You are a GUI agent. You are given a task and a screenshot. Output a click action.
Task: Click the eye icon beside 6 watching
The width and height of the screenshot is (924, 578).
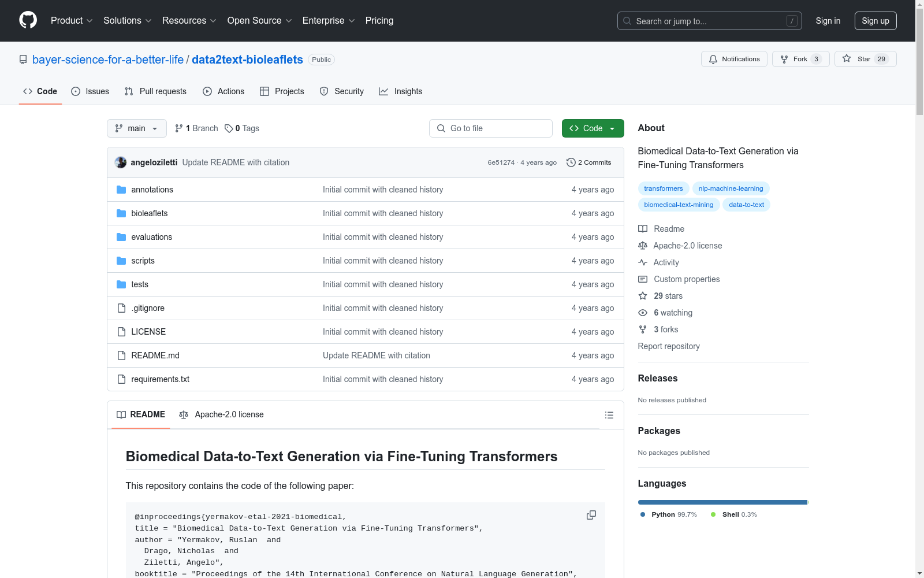point(643,313)
